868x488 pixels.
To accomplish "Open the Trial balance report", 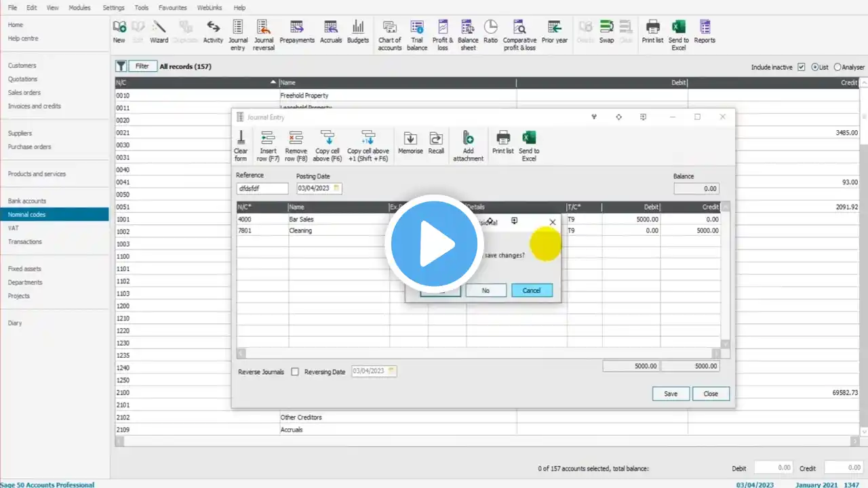I will point(417,35).
